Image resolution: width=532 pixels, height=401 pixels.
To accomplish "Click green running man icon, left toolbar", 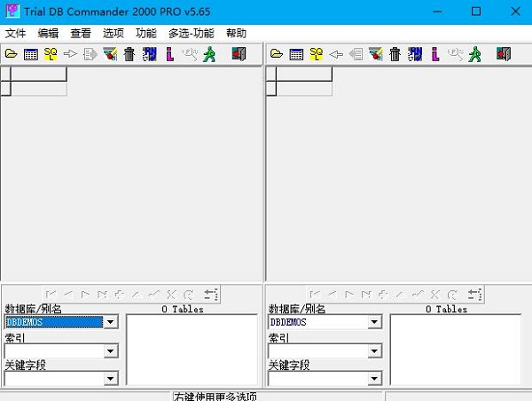I will 209,54.
